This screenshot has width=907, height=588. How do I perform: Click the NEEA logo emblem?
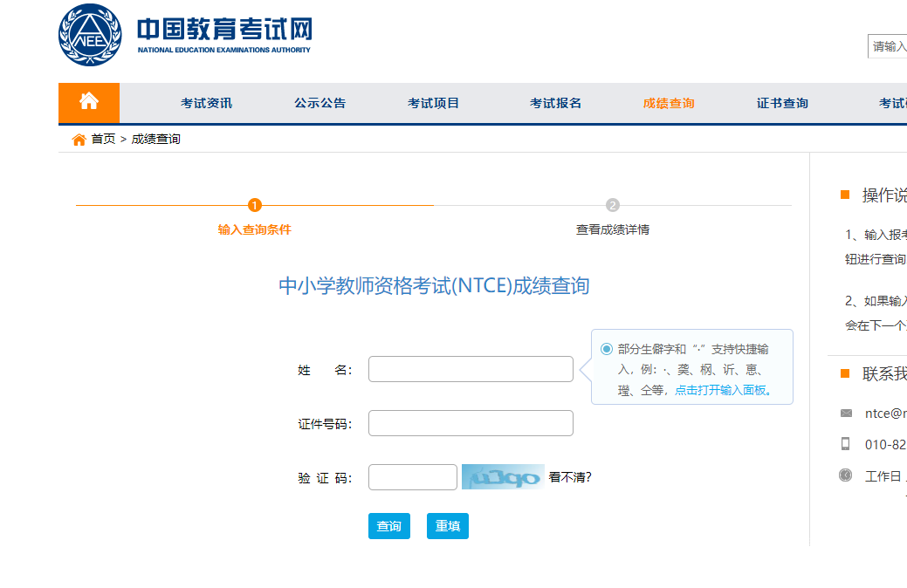[90, 35]
